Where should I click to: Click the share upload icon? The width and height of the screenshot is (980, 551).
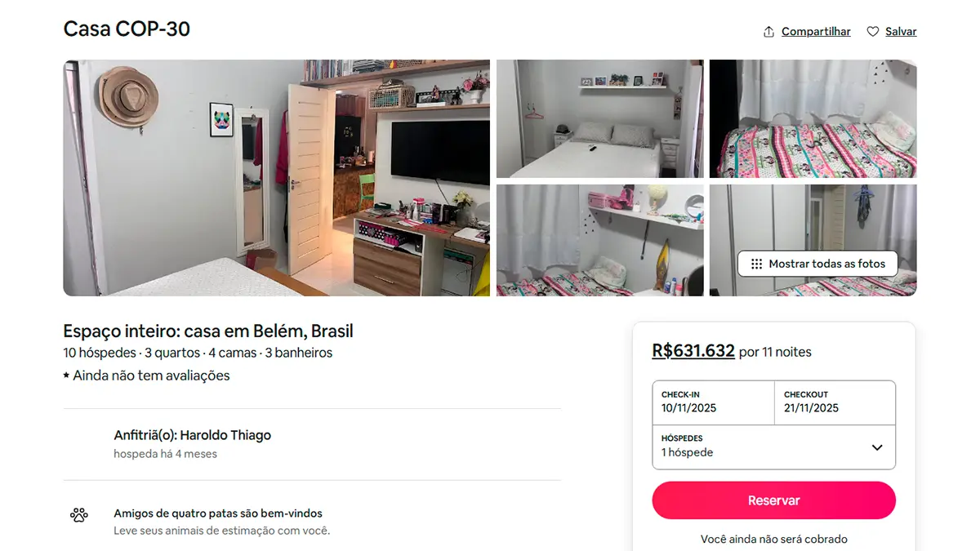768,32
